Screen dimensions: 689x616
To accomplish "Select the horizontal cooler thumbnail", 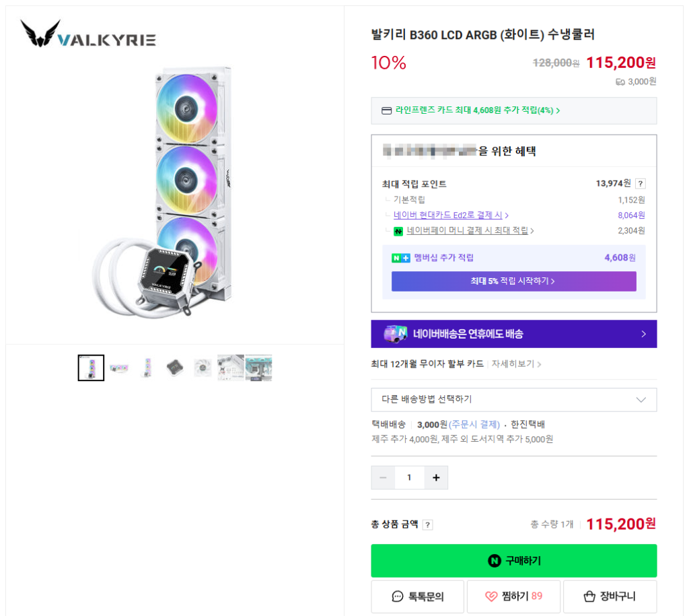I will tap(119, 368).
